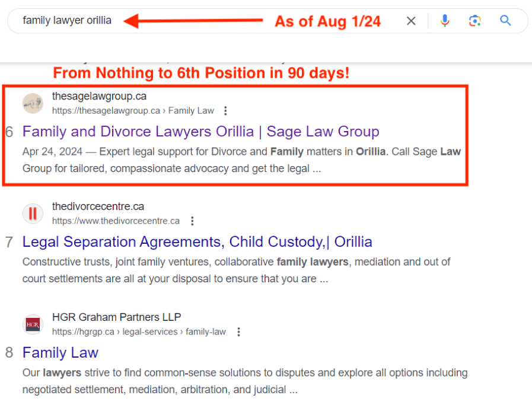532x411 pixels.
Task: Click the HGR Graham Partners LLP site name
Action: click(x=116, y=317)
